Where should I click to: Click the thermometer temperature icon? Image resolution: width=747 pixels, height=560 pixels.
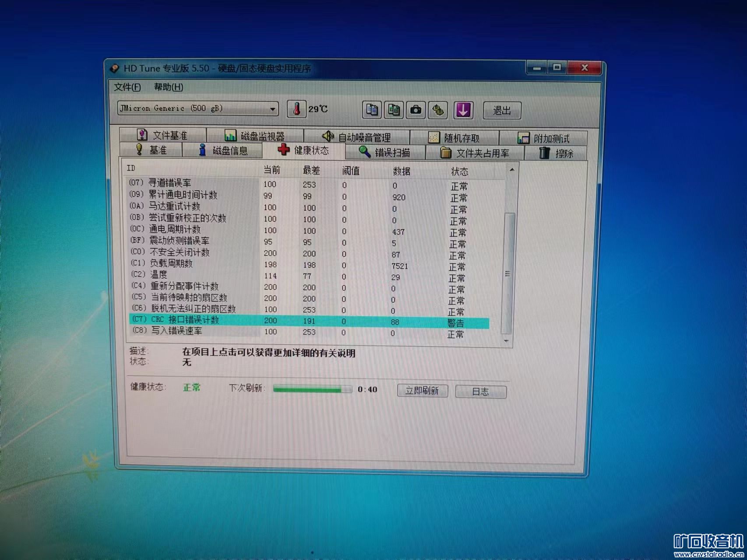click(x=296, y=109)
